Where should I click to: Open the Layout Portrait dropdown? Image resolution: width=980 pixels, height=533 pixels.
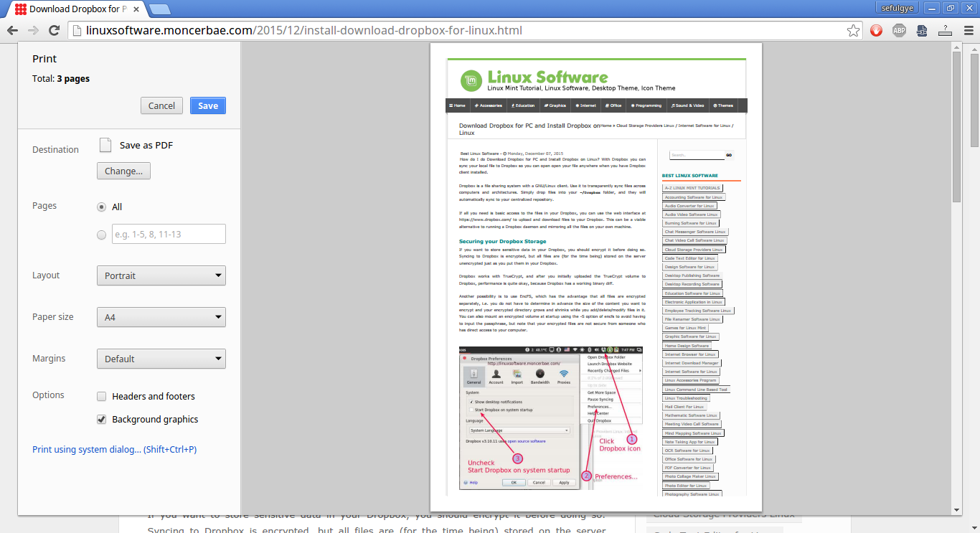(161, 275)
